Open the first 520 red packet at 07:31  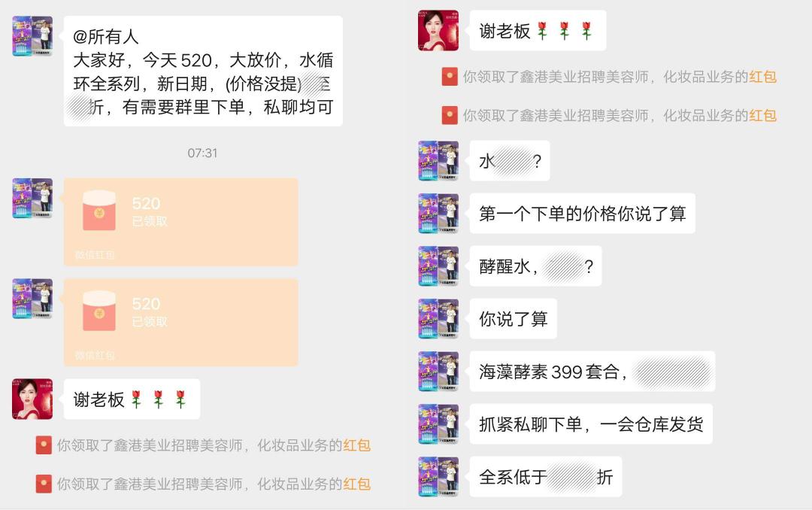coord(180,222)
